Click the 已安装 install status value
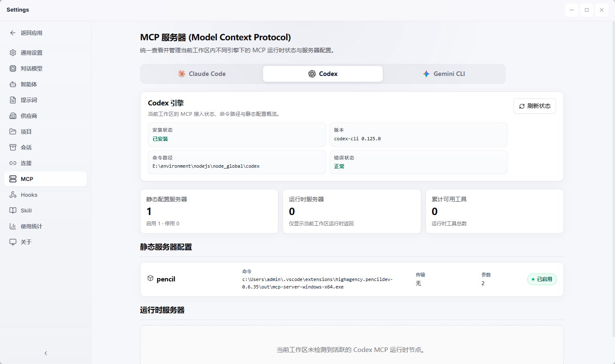The image size is (615, 364). click(160, 139)
